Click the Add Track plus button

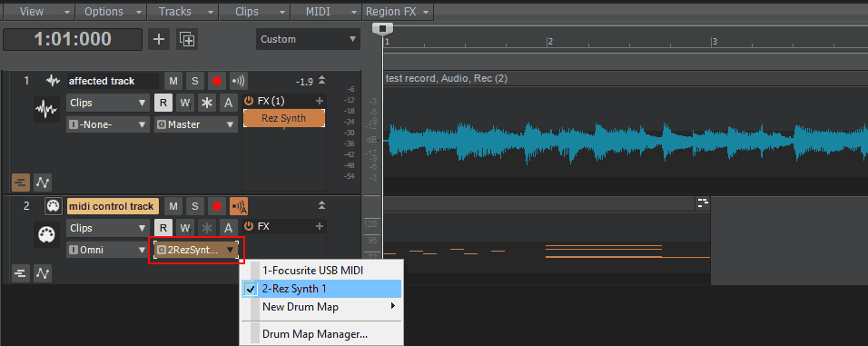(x=159, y=39)
